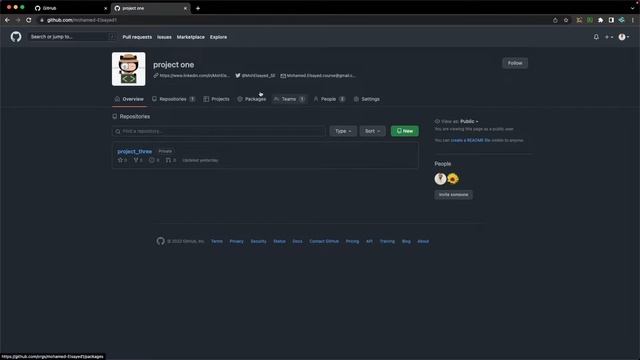Open Issues in the header
Screen dimensions: 640x360
(x=164, y=37)
